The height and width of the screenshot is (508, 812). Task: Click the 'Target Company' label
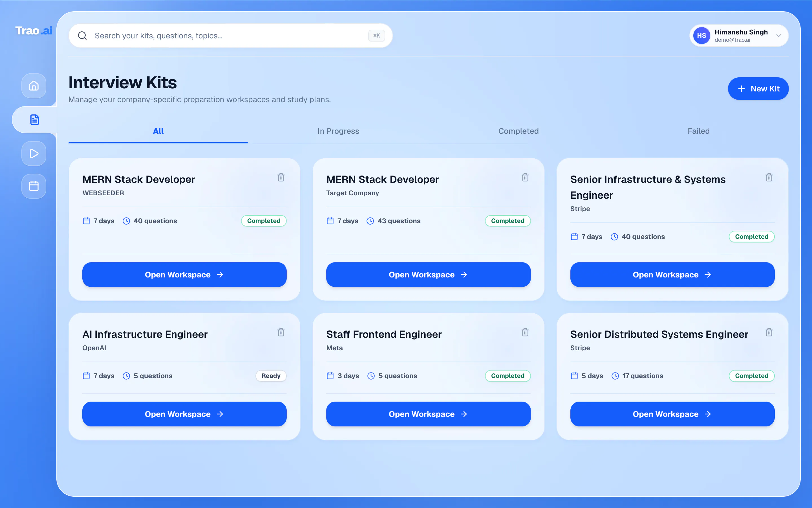353,193
